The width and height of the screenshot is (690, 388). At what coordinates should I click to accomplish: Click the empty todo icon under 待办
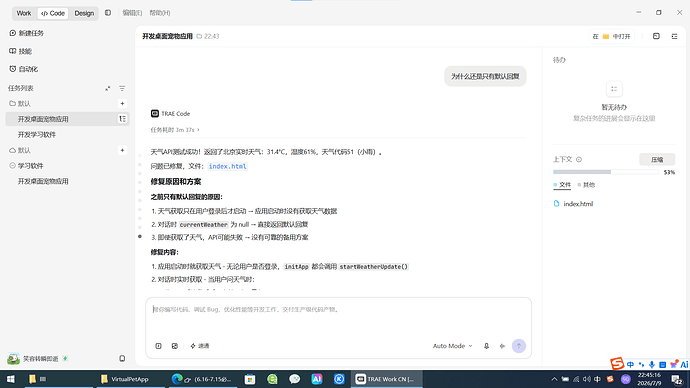(x=614, y=89)
